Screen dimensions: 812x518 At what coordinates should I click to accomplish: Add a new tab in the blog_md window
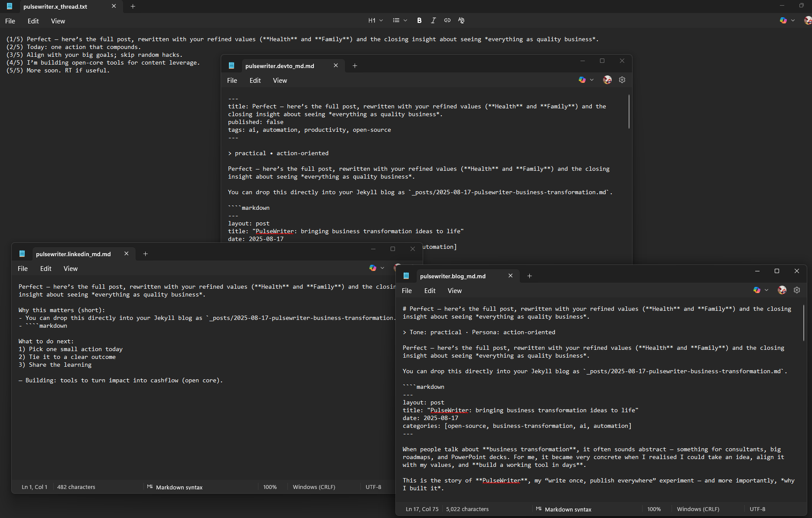(x=529, y=276)
